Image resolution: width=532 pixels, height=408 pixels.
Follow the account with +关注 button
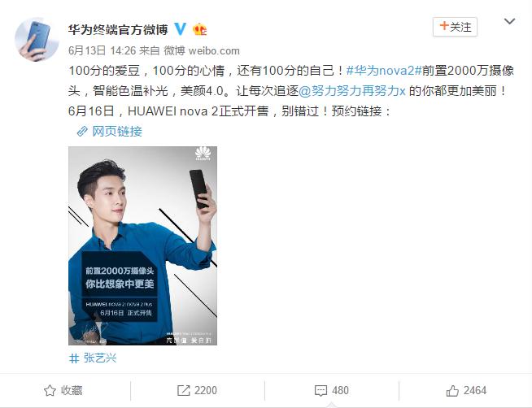tap(455, 27)
